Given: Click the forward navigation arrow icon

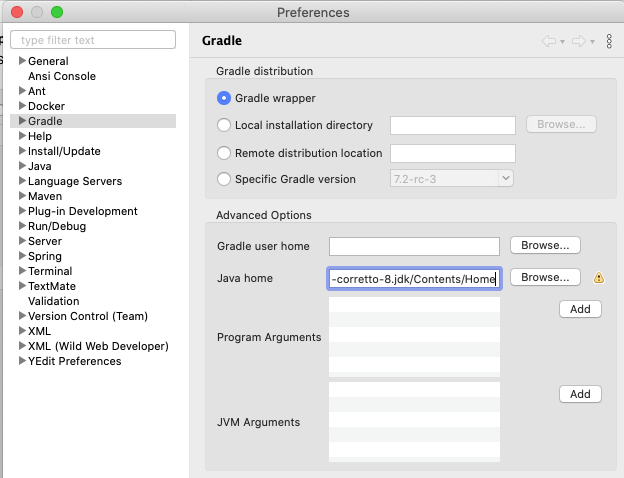Looking at the screenshot, I should [580, 41].
